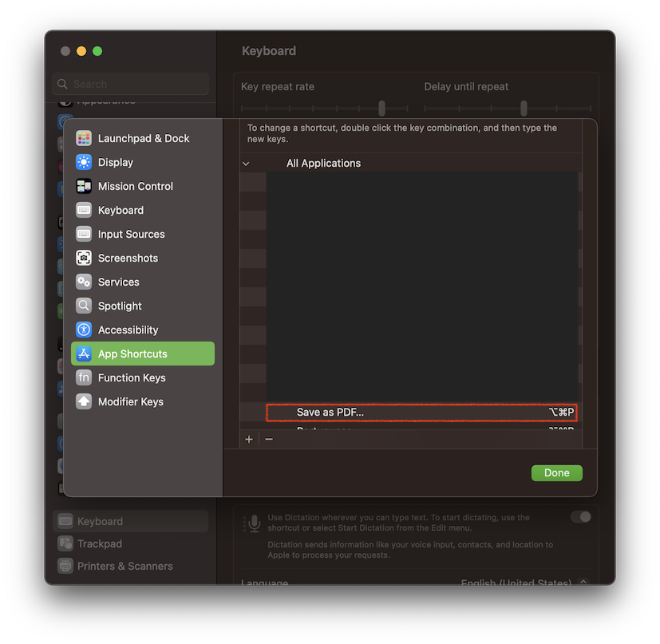Open Modifier Keys category

143,402
